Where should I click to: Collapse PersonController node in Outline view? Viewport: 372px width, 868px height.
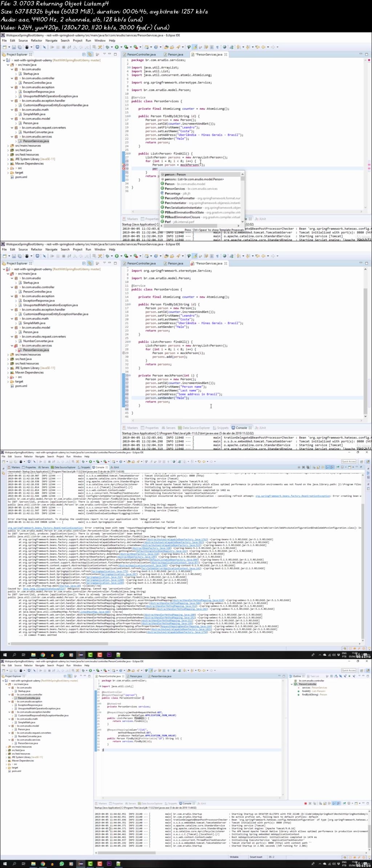point(292,684)
